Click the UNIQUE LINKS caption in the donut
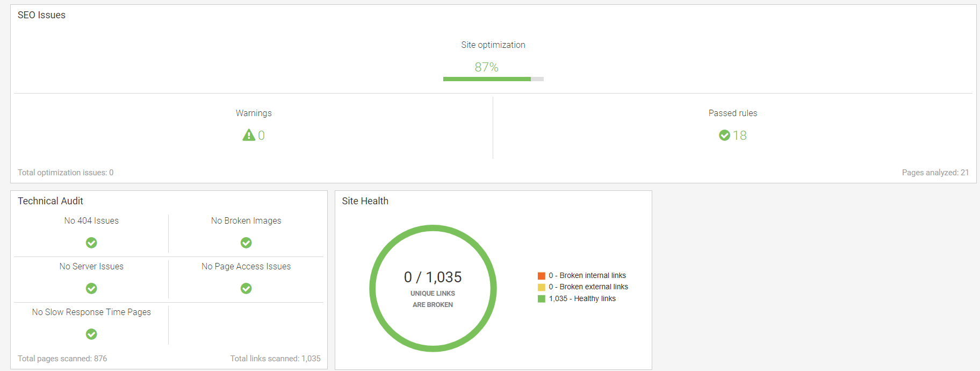This screenshot has height=371, width=980. pos(433,294)
